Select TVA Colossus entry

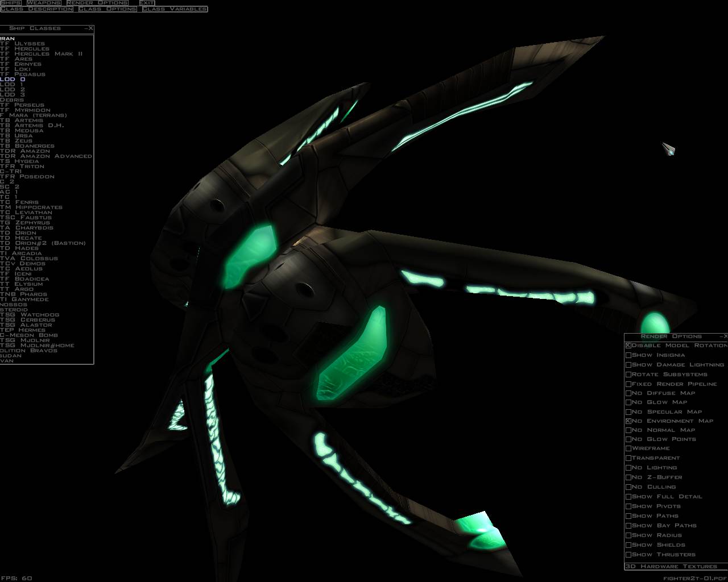click(29, 259)
